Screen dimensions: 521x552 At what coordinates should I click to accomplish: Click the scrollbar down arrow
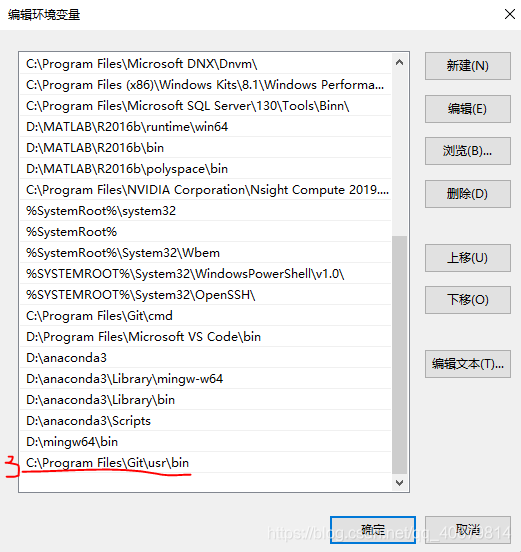[x=399, y=482]
